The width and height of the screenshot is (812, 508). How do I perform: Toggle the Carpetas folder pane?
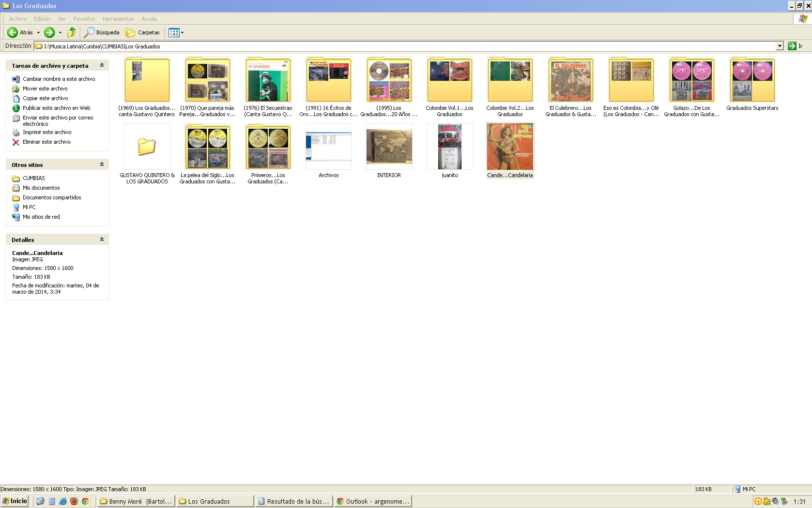(143, 32)
